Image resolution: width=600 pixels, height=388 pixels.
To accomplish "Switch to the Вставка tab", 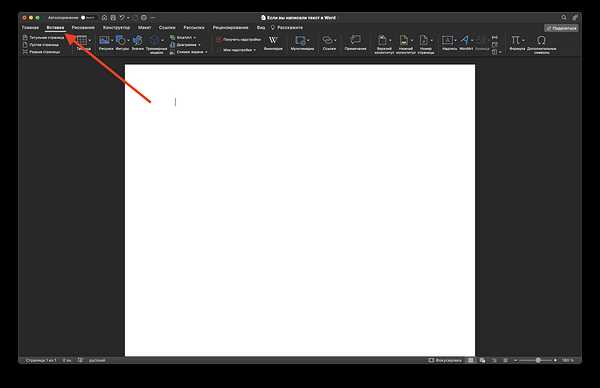I will point(55,28).
